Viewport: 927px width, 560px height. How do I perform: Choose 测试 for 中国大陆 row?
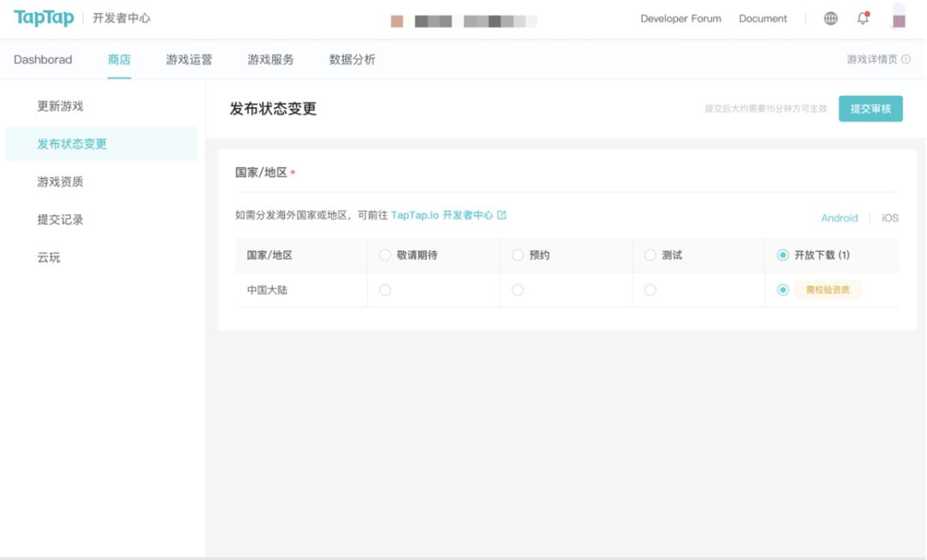click(x=650, y=290)
